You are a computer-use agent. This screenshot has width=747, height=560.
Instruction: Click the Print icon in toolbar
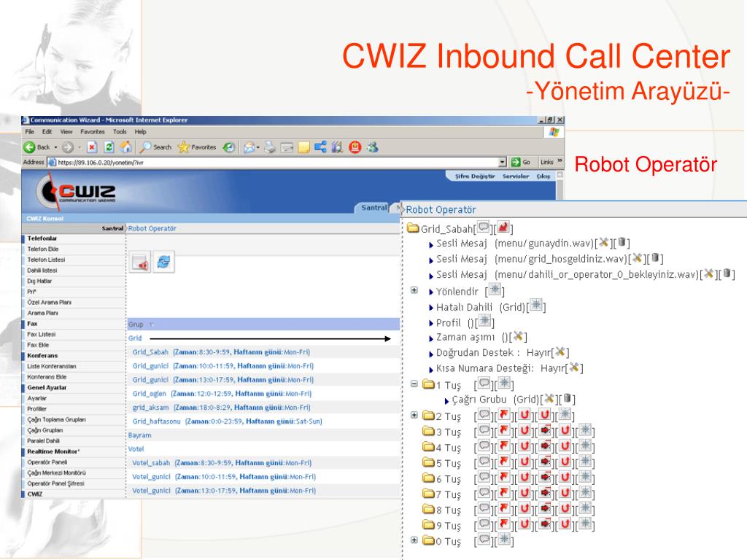click(270, 147)
